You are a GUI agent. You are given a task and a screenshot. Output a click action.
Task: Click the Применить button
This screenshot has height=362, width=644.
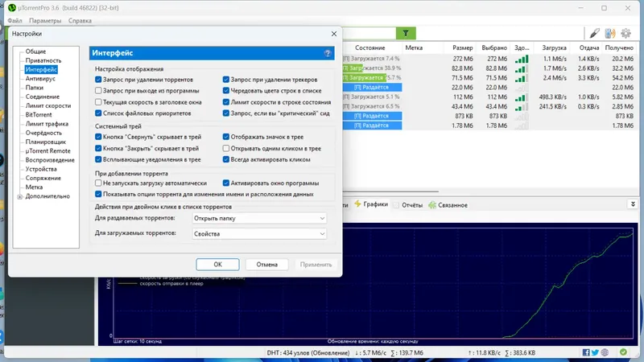[316, 265]
